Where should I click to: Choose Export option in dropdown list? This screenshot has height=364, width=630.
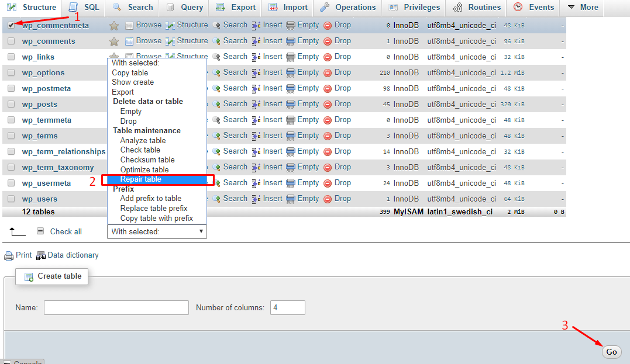[122, 92]
